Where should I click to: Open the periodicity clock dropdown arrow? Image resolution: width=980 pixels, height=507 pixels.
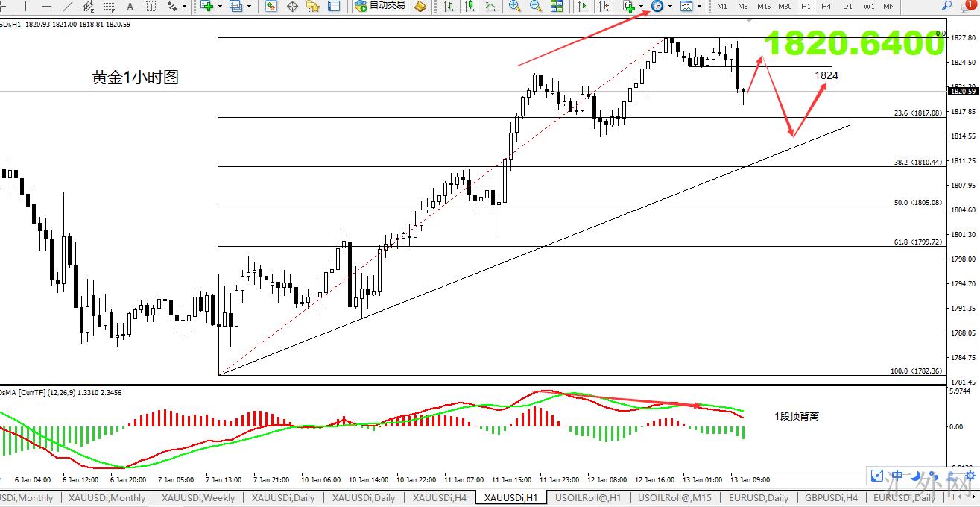tap(670, 6)
